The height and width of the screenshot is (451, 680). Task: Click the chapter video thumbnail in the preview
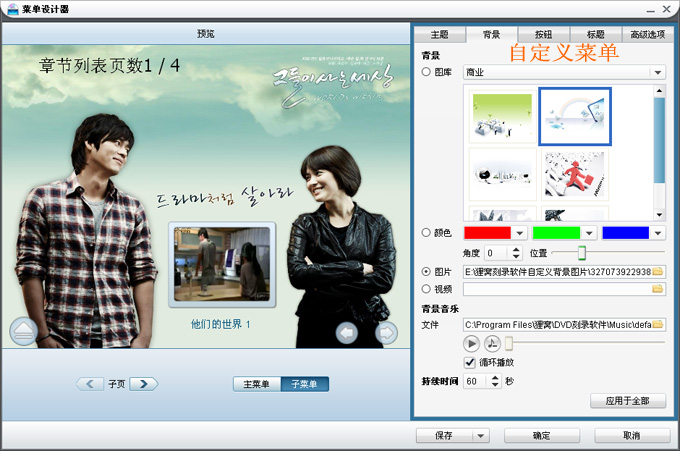coord(222,265)
